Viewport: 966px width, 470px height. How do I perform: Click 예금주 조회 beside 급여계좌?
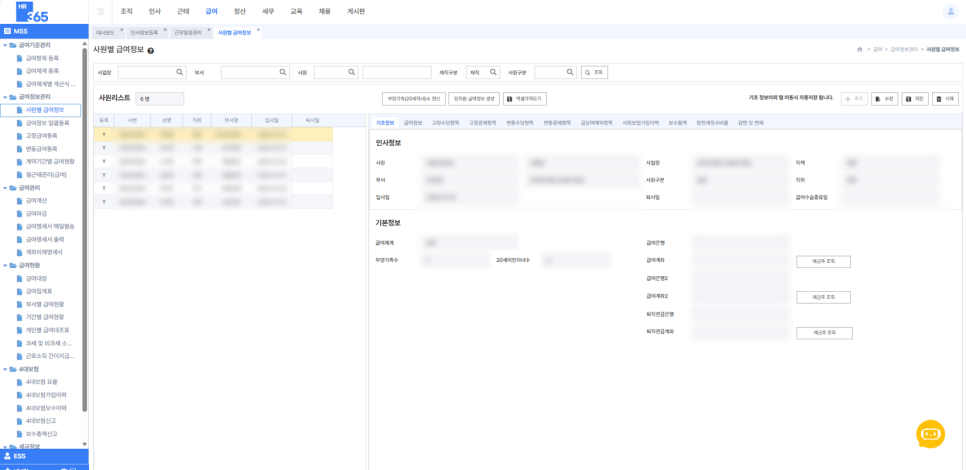[x=823, y=262]
